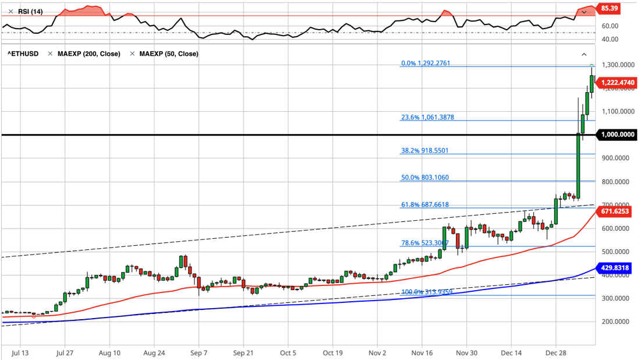The height and width of the screenshot is (360, 644).
Task: Click the RSI 40.00 axis label
Action: tap(610, 40)
